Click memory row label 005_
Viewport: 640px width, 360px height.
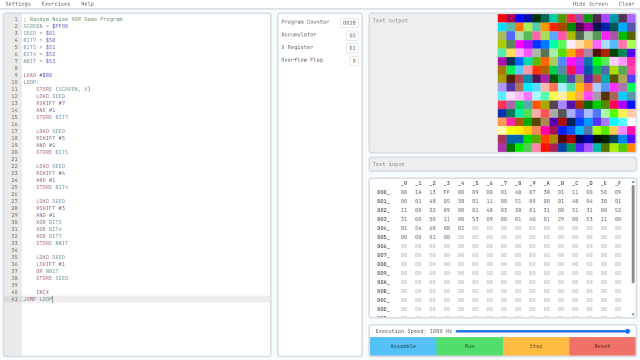(x=383, y=237)
